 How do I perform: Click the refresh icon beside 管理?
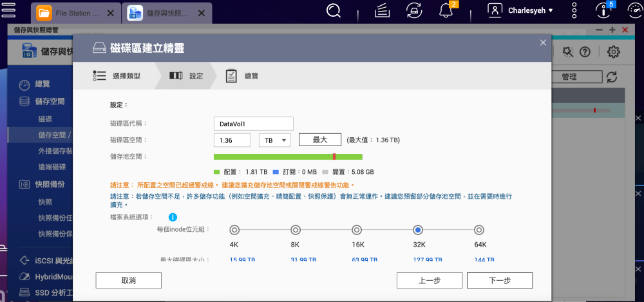pyautogui.click(x=612, y=77)
